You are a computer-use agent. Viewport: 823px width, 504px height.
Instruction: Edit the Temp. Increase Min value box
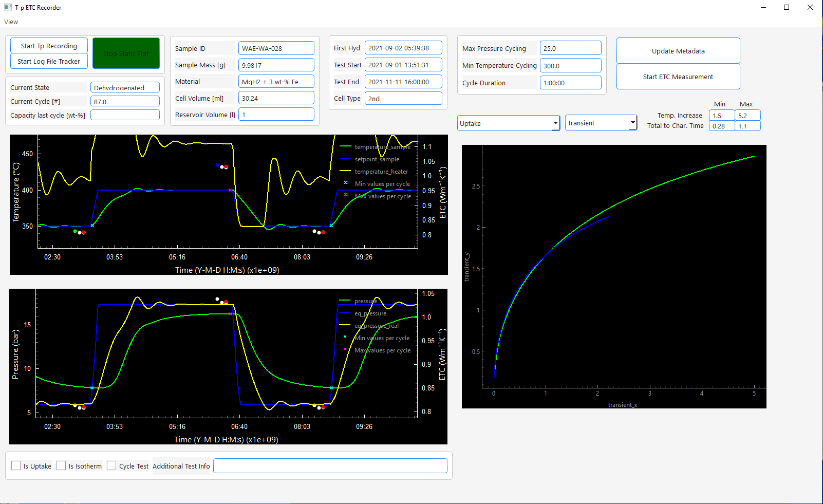coord(721,115)
